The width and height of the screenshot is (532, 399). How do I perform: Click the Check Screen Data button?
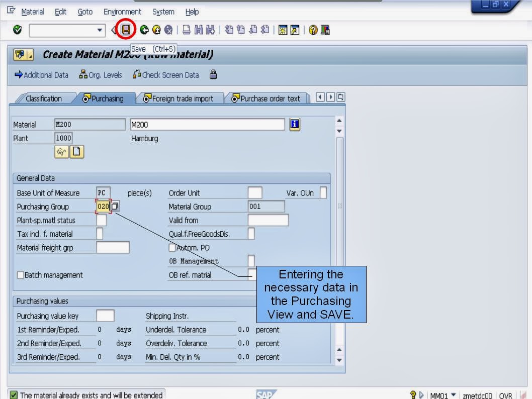[x=165, y=74]
